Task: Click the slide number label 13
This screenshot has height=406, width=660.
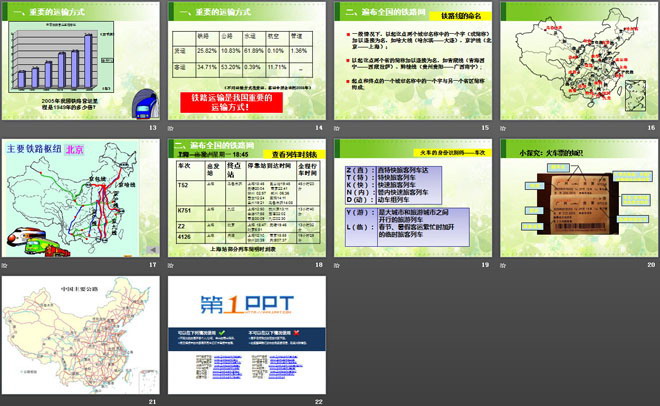Action: [x=153, y=127]
